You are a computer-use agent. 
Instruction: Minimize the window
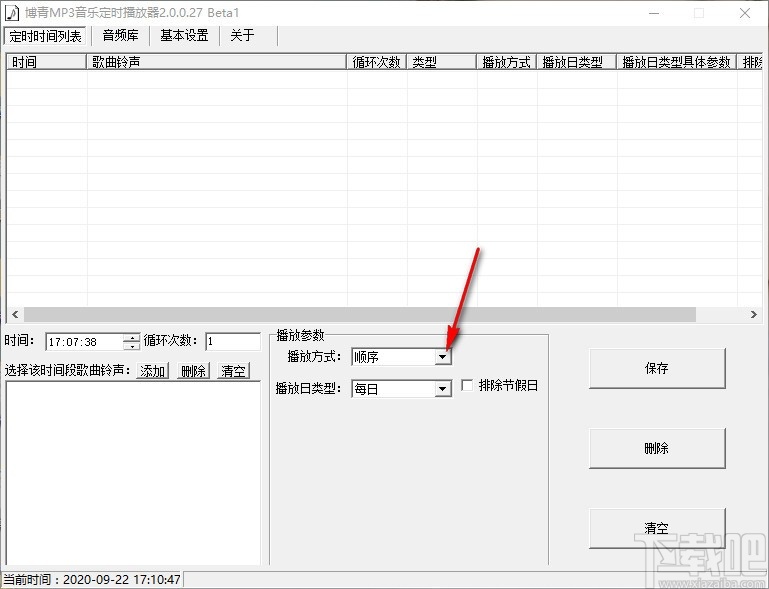tap(654, 13)
